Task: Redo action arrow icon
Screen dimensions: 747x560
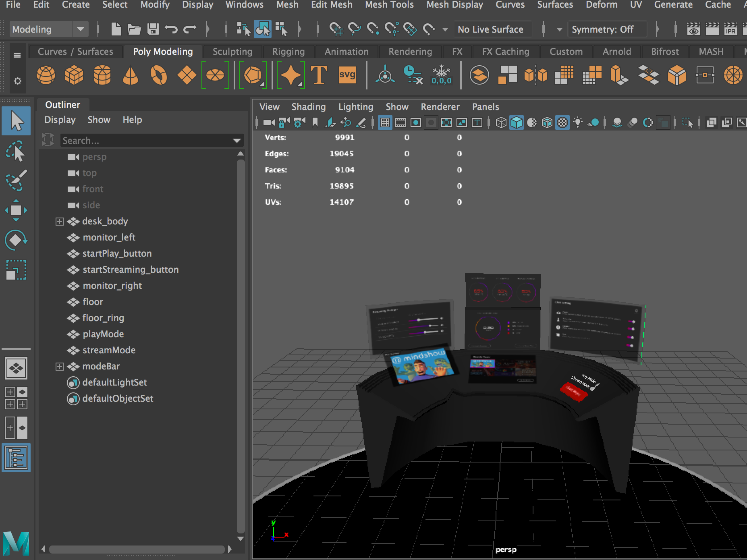Action: [x=190, y=29]
